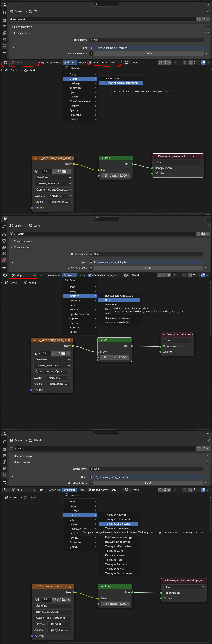The image size is (212, 644).
Task: Click 'Текстура неба' in the texture list
Action: [114, 560]
